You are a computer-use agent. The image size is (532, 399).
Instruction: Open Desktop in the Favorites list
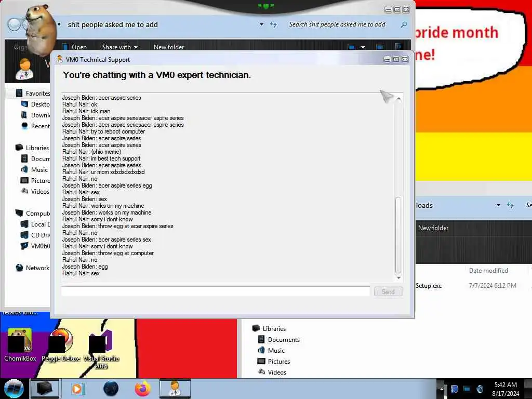[35, 104]
